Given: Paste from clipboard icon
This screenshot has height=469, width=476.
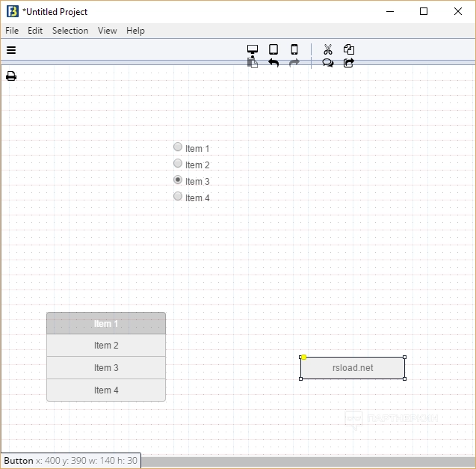Looking at the screenshot, I should pyautogui.click(x=253, y=63).
